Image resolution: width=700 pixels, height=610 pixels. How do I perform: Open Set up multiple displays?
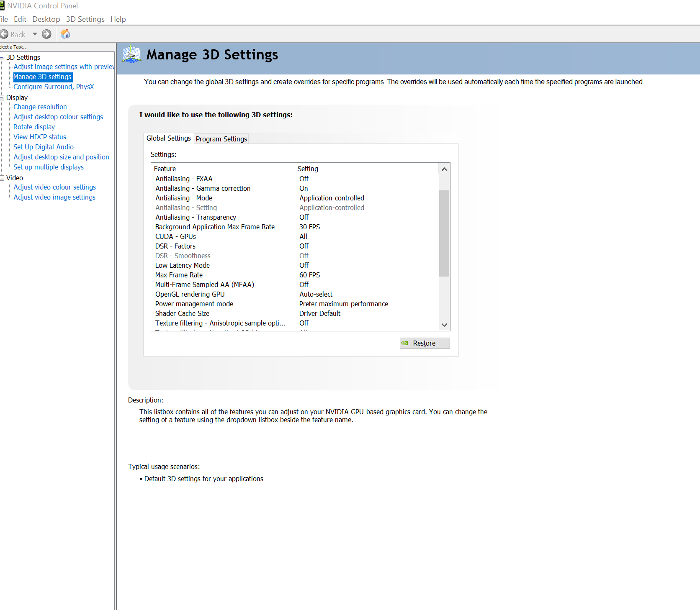(x=49, y=167)
